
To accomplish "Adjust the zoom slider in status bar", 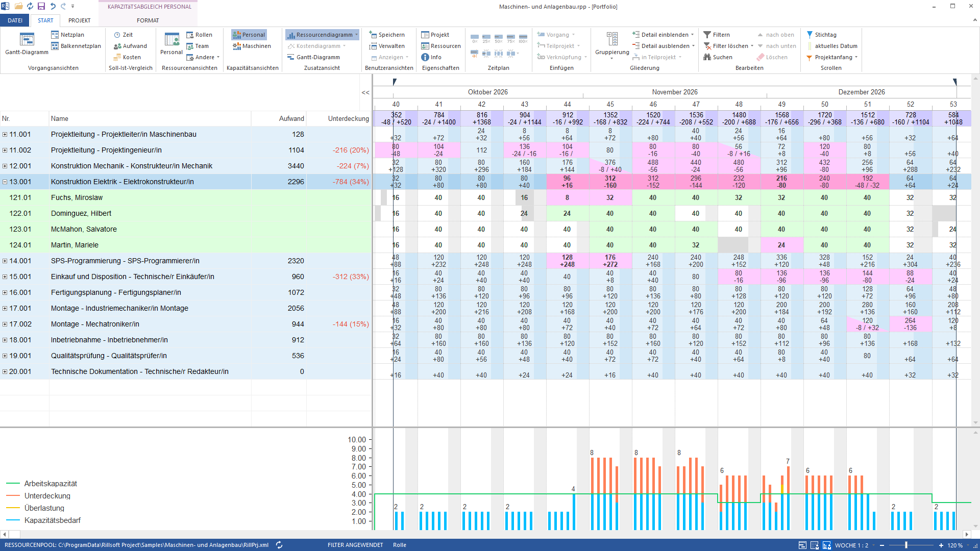I will click(x=906, y=545).
